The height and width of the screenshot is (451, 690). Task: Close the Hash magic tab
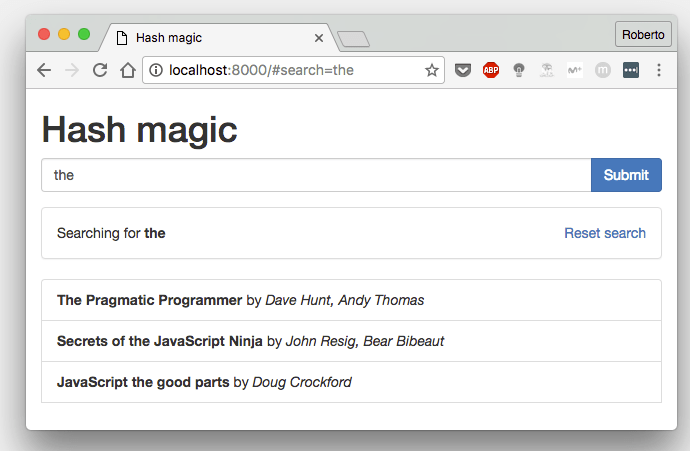click(319, 38)
